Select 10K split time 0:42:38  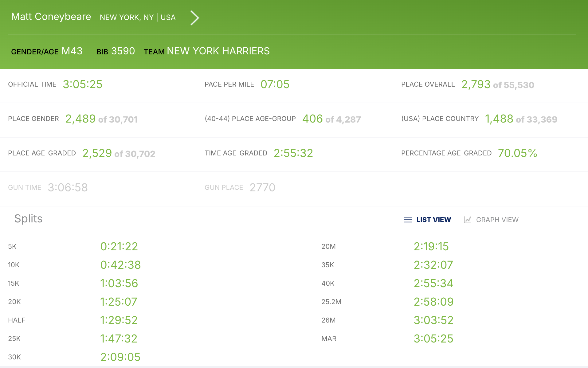coord(120,265)
